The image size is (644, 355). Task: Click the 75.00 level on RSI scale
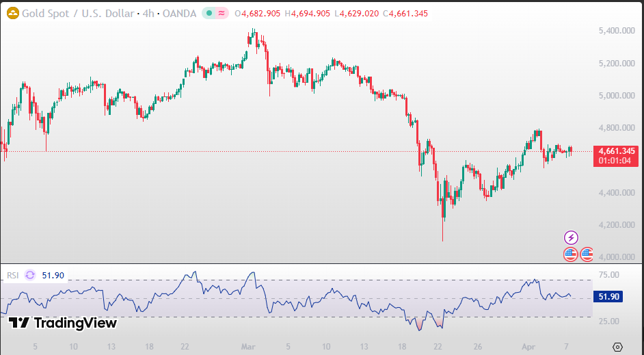click(608, 275)
